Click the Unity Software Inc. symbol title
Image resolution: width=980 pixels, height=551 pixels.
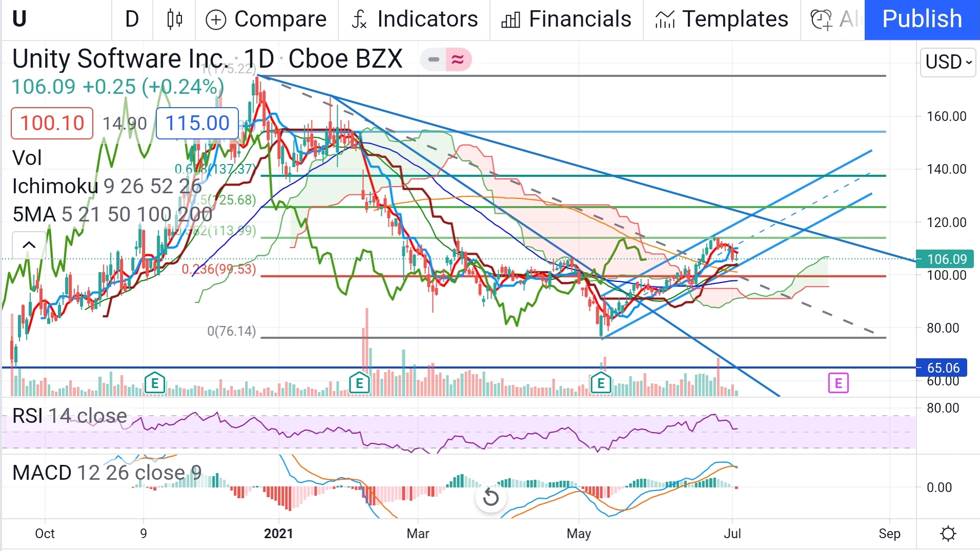(120, 58)
